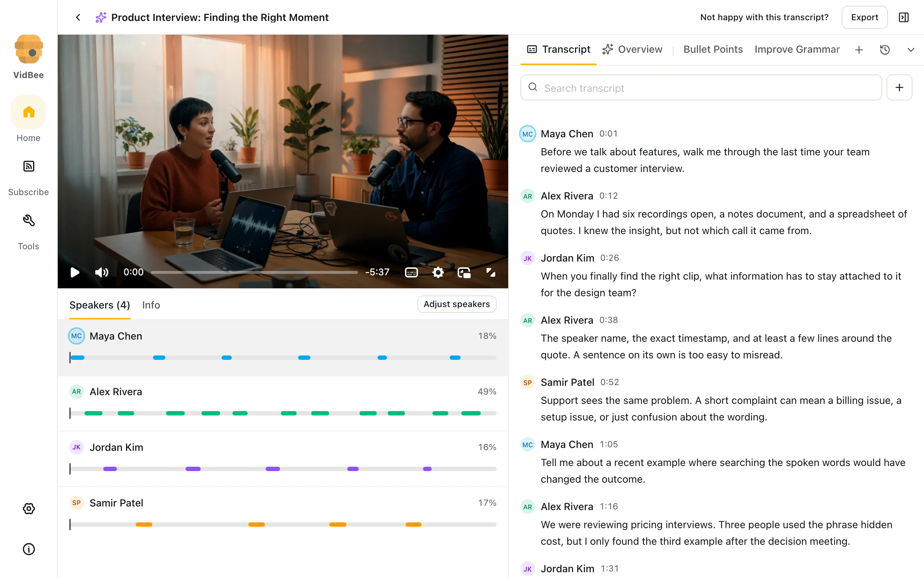Click the AI sparkle icon beside title
The height and width of the screenshot is (578, 924).
[x=101, y=17]
